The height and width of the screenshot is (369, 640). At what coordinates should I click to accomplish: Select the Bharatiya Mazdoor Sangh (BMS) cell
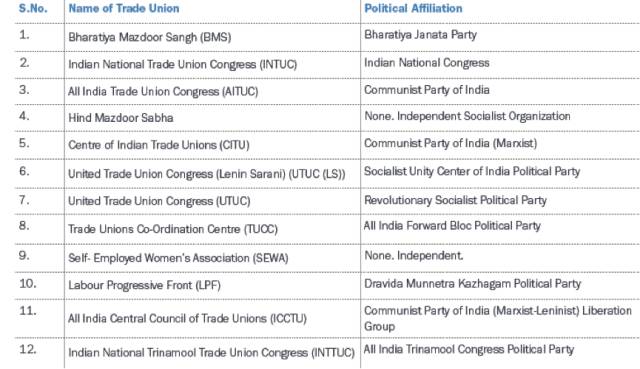(x=150, y=37)
